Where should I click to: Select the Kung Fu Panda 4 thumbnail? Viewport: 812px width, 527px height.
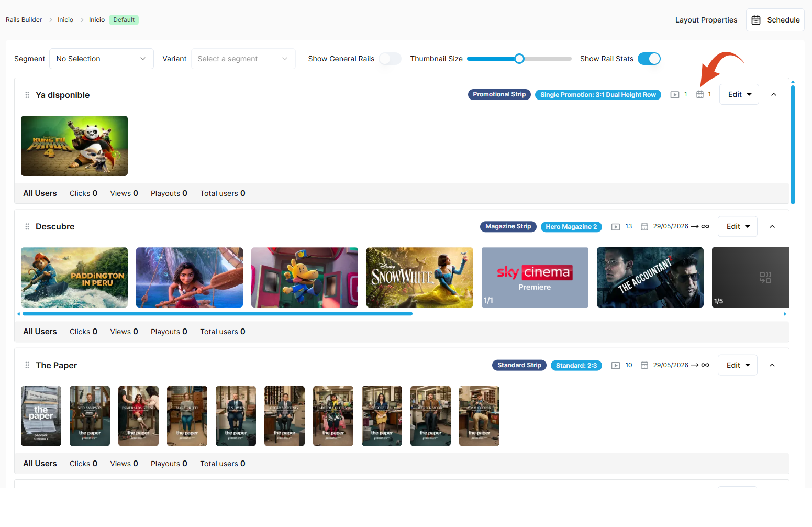click(74, 146)
